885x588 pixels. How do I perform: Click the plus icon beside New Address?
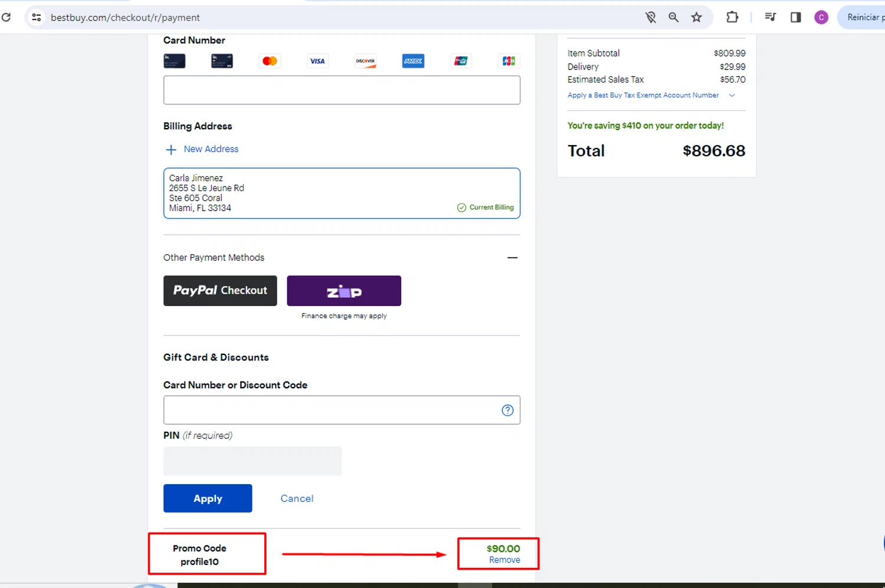point(171,150)
